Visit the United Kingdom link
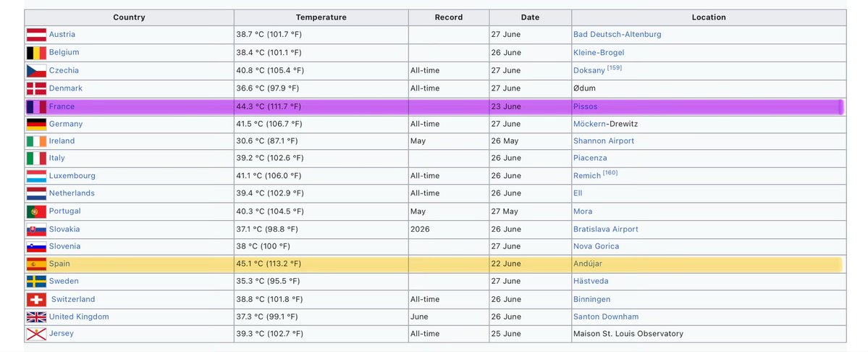 point(79,317)
